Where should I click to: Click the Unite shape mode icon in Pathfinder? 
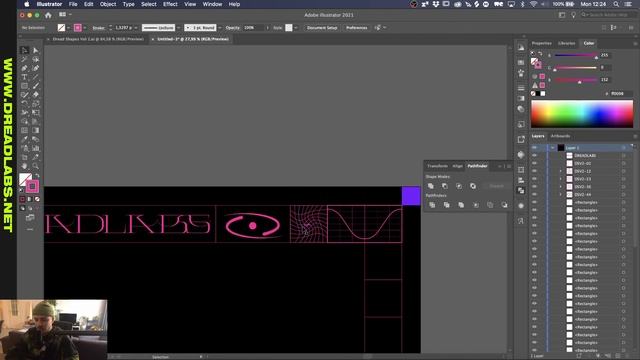click(431, 186)
